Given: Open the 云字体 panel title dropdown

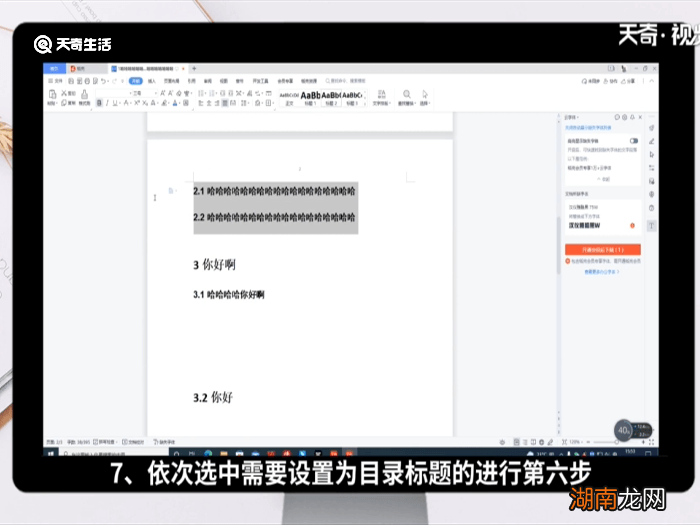Looking at the screenshot, I should (x=571, y=117).
